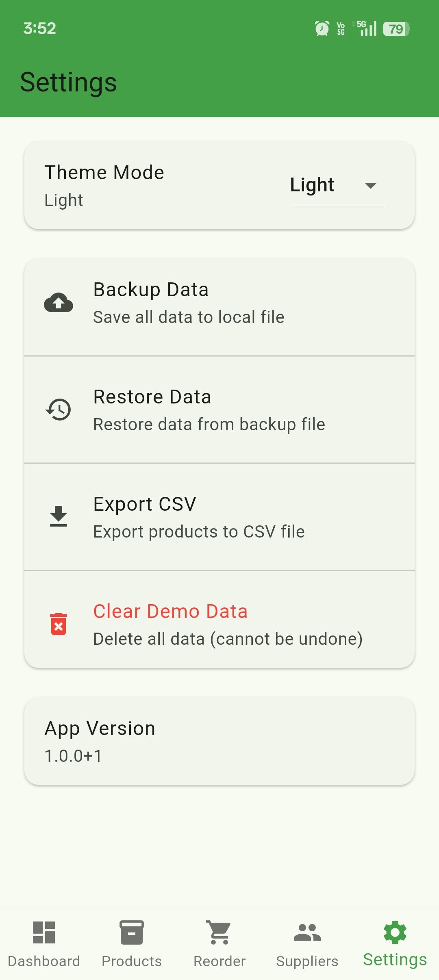Switch to the Dashboard tab label
This screenshot has height=980, width=439.
pyautogui.click(x=44, y=961)
